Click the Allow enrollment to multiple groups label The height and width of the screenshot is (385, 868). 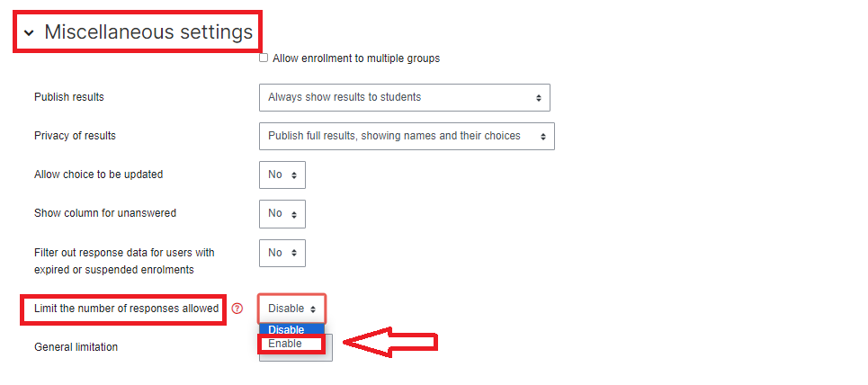[x=356, y=58]
